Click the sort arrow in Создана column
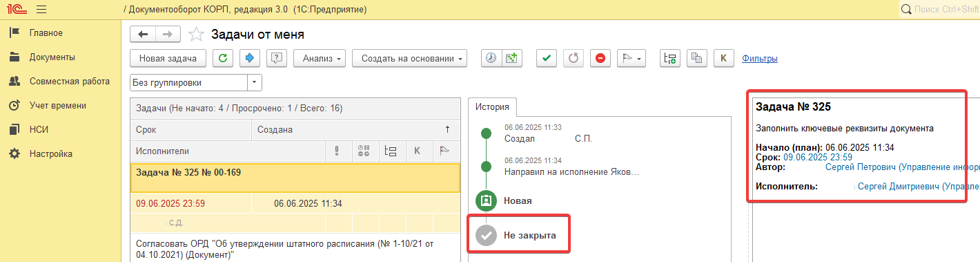This screenshot has width=980, height=262. [x=447, y=129]
